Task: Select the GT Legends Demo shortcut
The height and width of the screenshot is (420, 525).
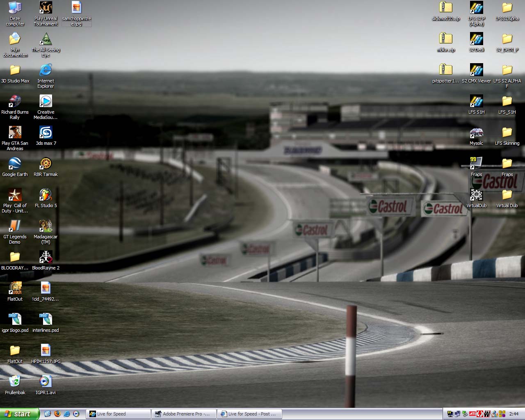Action: 15,232
